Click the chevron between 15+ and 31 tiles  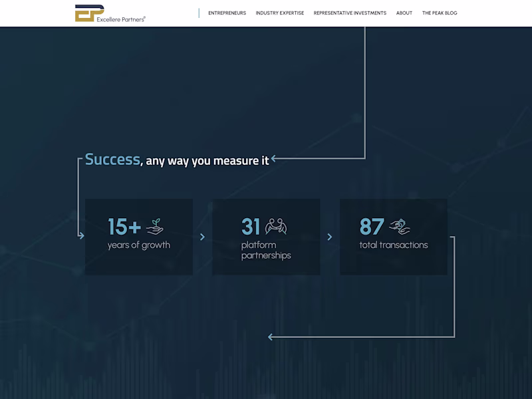203,237
